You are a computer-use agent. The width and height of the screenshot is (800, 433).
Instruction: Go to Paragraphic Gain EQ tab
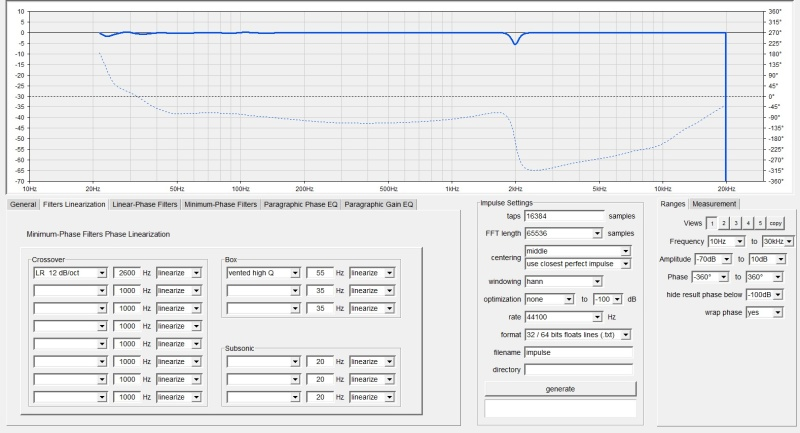(x=379, y=204)
